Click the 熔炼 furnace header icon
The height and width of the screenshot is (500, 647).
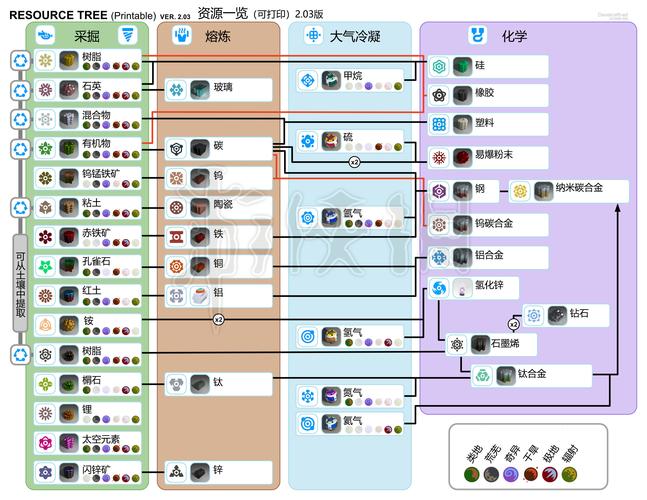tap(182, 35)
